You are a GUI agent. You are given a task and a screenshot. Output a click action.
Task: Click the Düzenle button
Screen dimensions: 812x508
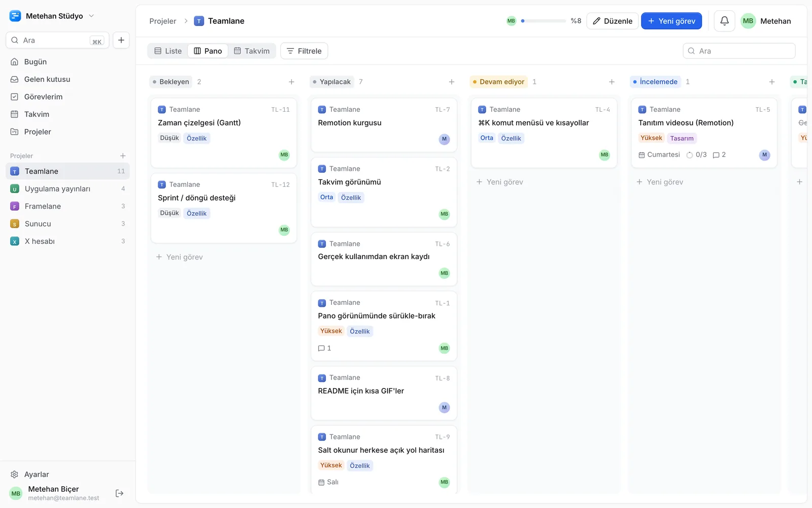coord(613,21)
